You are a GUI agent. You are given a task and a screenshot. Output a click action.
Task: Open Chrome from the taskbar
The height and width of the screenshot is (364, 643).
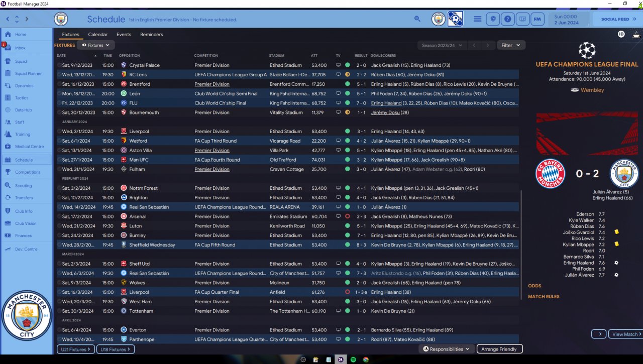click(366, 359)
